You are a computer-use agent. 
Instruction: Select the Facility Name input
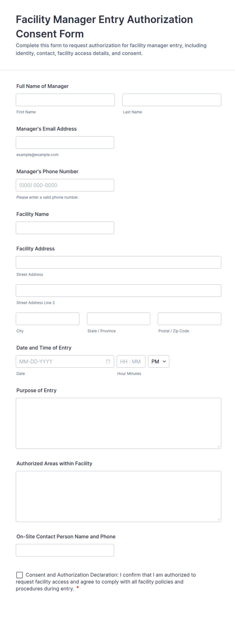pyautogui.click(x=65, y=228)
